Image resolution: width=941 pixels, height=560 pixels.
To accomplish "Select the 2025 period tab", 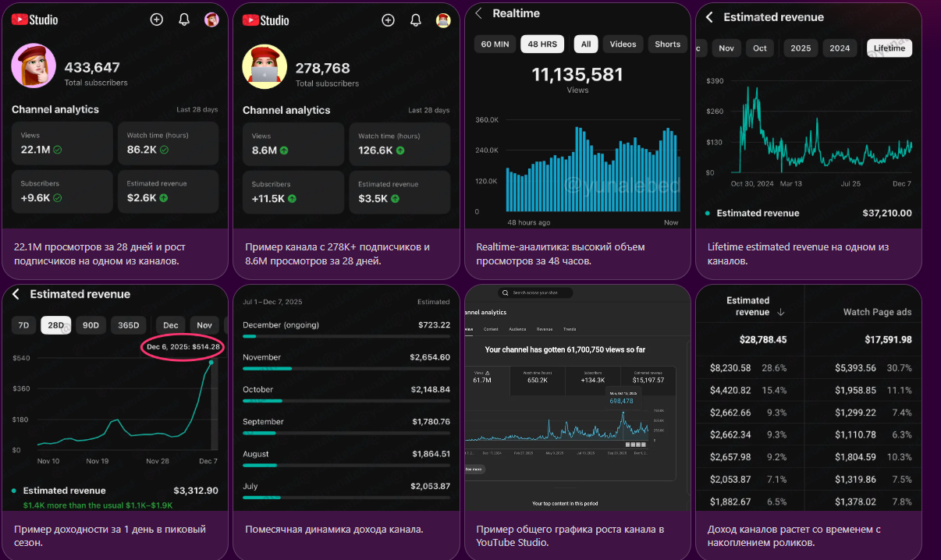I will (801, 48).
